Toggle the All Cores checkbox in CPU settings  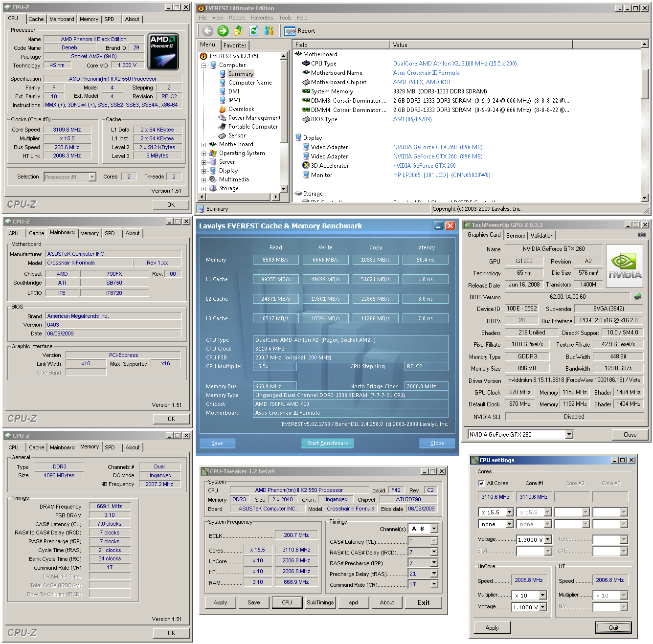[x=481, y=483]
